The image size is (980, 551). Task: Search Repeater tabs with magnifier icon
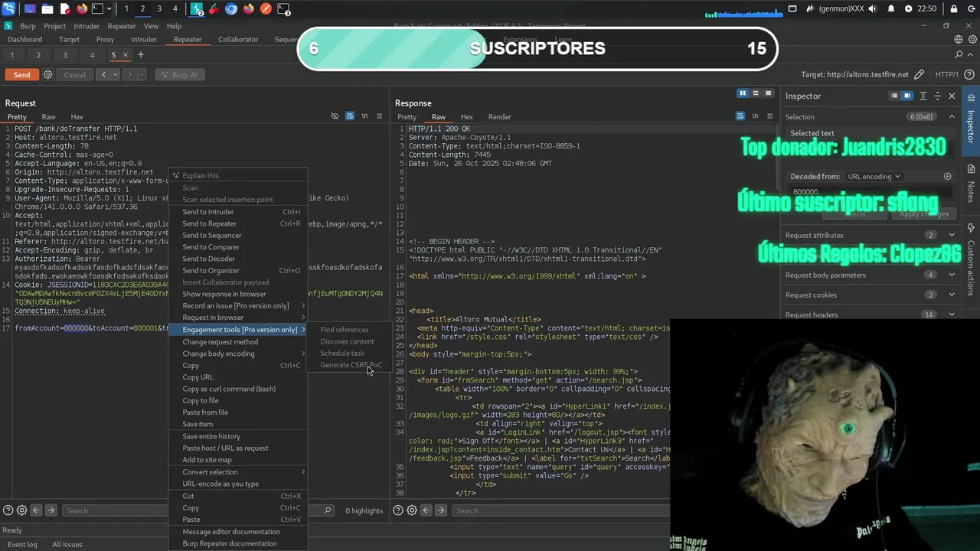point(959,55)
